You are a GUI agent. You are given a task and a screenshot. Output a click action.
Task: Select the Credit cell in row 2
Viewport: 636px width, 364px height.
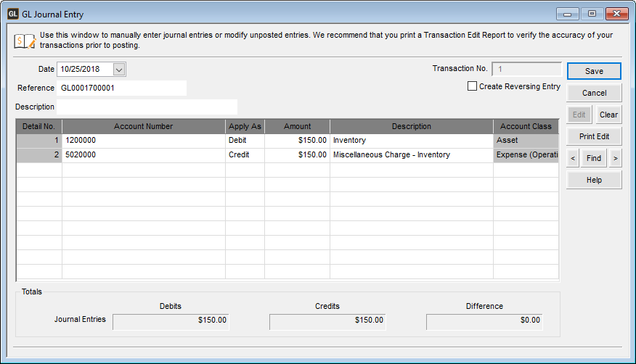245,154
